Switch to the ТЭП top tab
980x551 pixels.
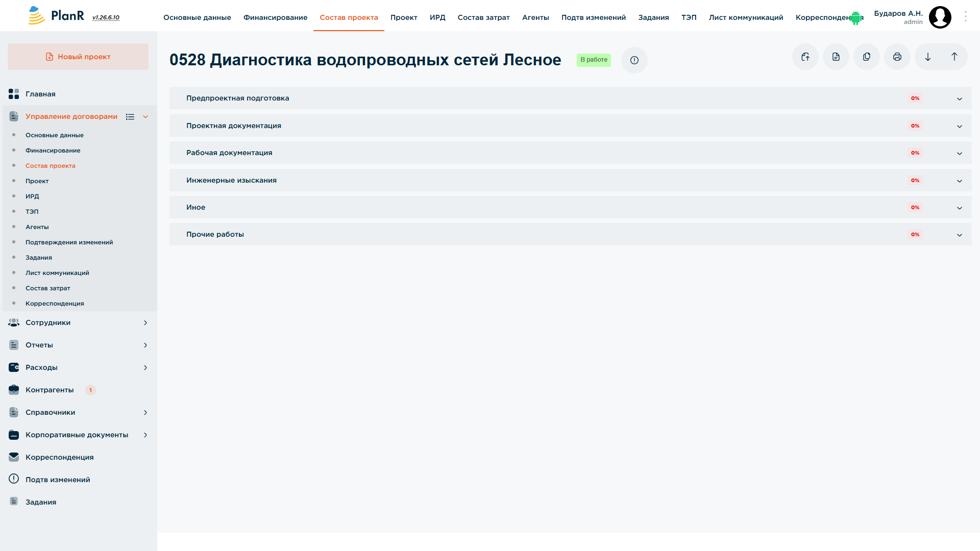[x=689, y=17]
